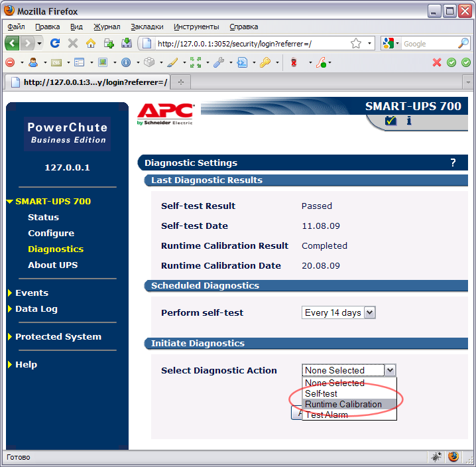
Task: Open the Downloads toolbar icon
Action: pyautogui.click(x=127, y=43)
